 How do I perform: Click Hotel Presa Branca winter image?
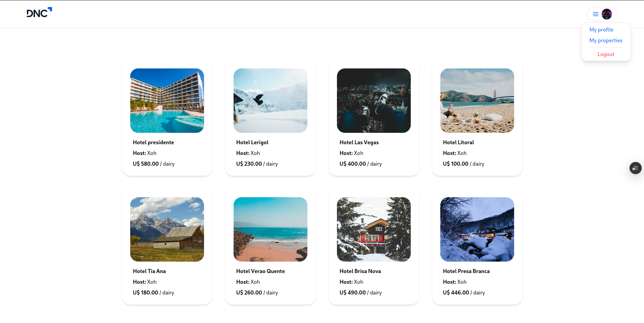(477, 229)
